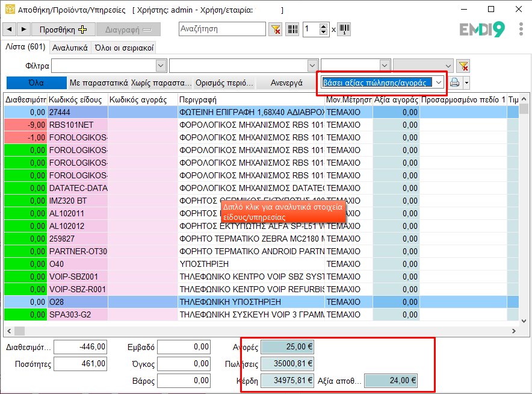The image size is (532, 394).
Task: Open the 'βάσει αξίας πώλησης/αγοράς' dropdown
Action: [x=439, y=83]
